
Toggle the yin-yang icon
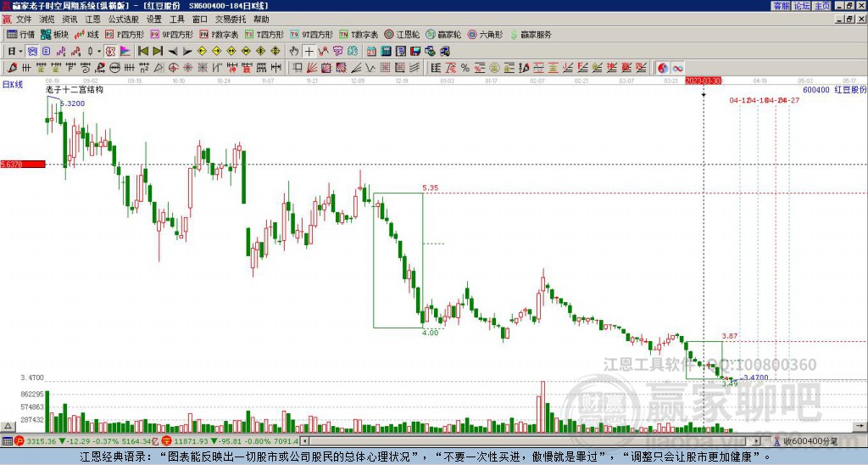coord(663,68)
